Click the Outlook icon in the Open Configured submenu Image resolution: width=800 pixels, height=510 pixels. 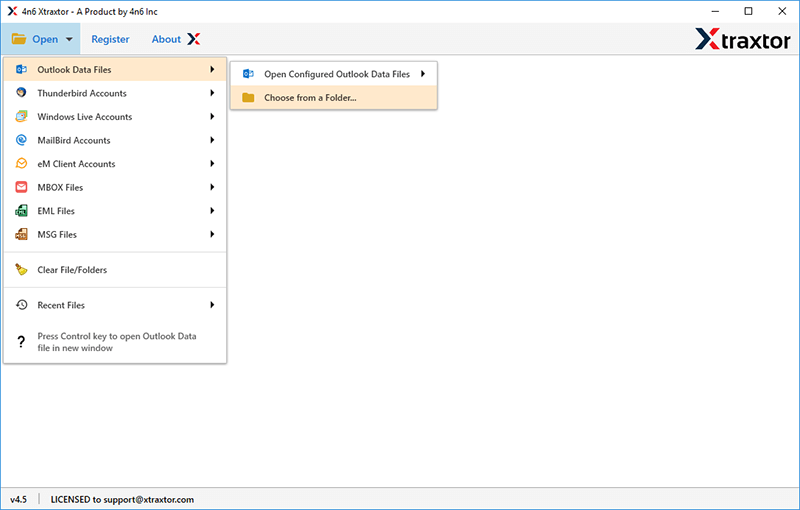tap(248, 74)
